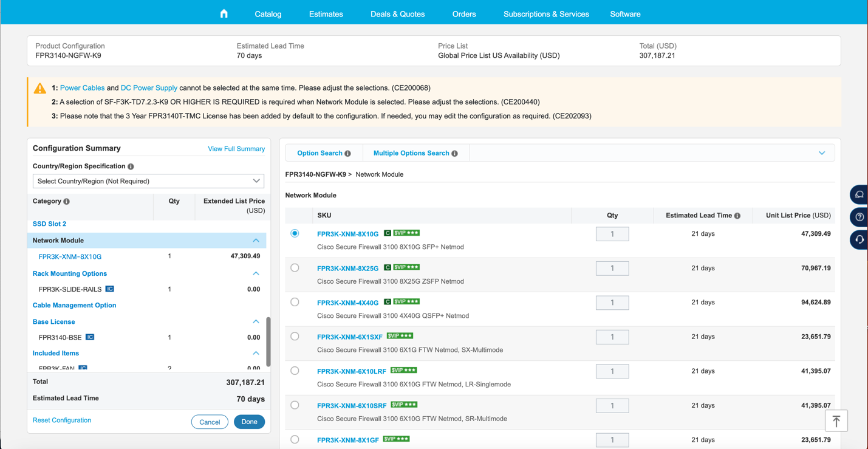
Task: Click IC badge next to FPR3140-BSE
Action: click(90, 337)
